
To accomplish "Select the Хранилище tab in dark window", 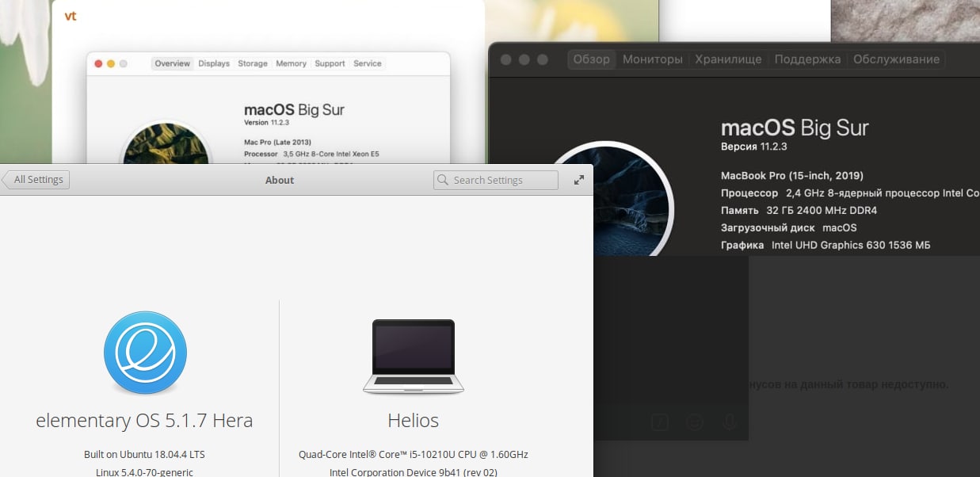I will click(728, 59).
